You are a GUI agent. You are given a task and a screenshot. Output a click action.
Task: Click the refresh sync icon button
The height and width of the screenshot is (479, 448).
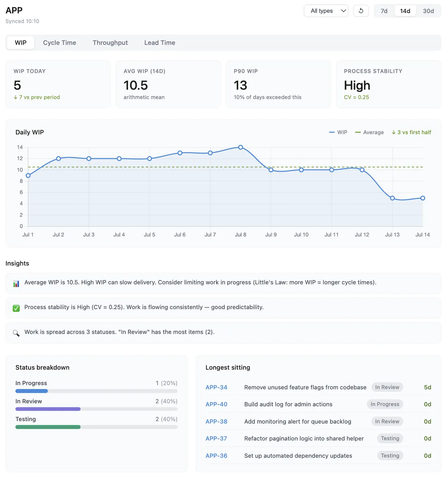coord(361,11)
